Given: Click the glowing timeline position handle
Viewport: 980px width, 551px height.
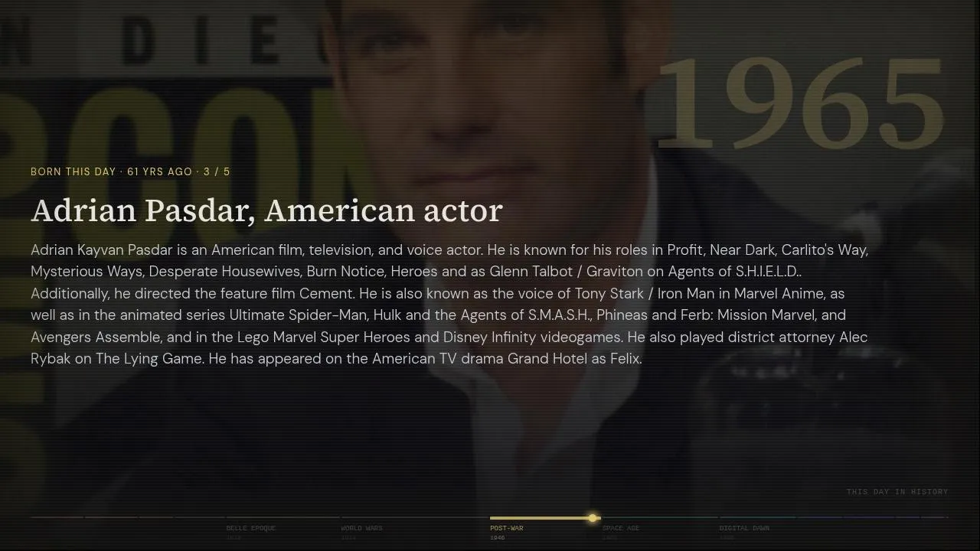Looking at the screenshot, I should pos(593,518).
